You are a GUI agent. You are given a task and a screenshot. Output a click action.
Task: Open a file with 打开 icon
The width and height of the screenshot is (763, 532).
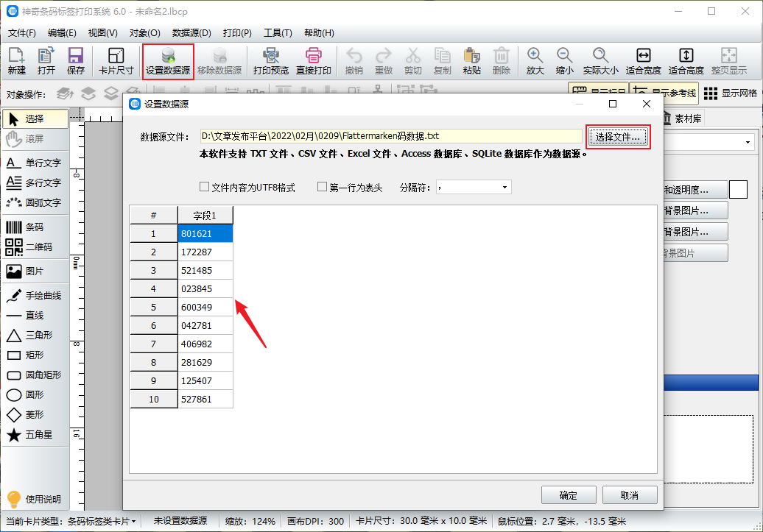pos(46,61)
